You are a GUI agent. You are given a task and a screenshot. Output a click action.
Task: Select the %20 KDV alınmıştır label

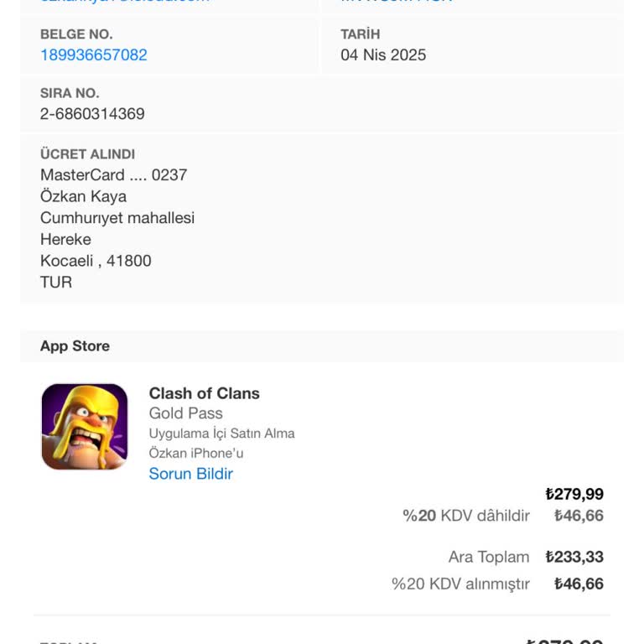(x=460, y=584)
